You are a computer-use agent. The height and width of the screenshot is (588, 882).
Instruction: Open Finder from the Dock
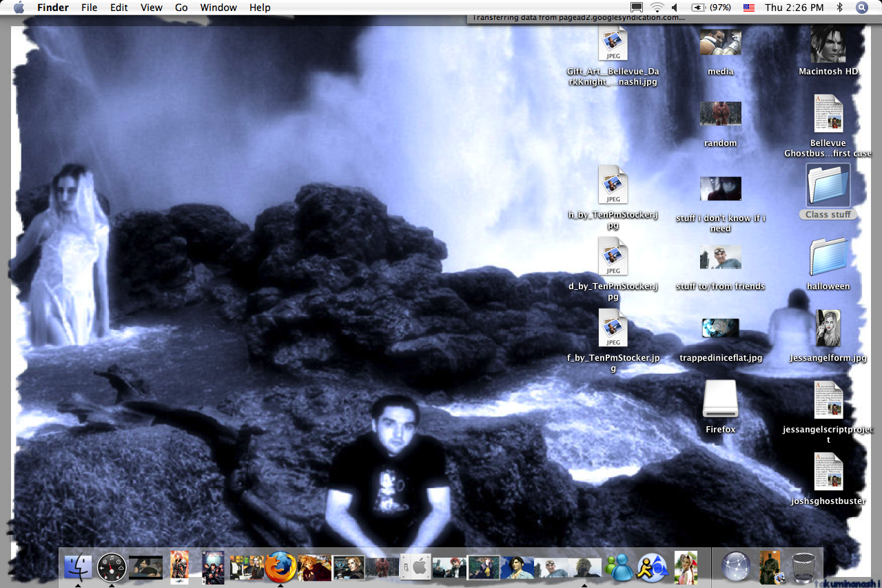click(78, 567)
